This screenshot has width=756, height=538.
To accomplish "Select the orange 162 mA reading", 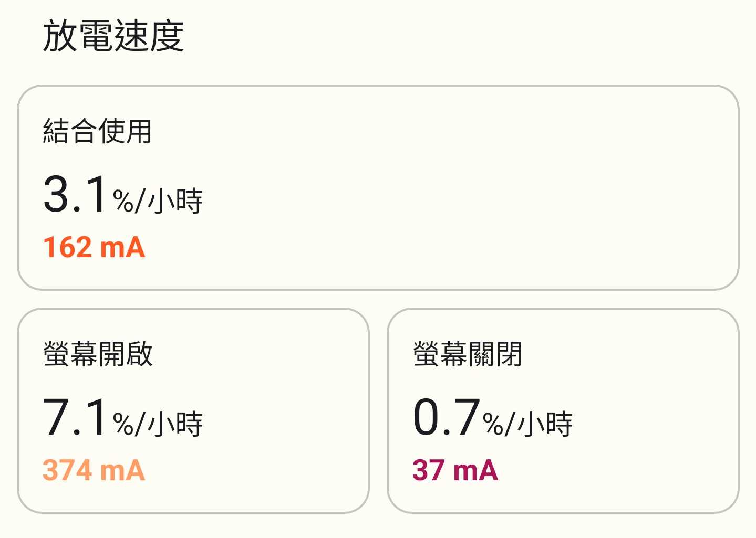I will 94,247.
